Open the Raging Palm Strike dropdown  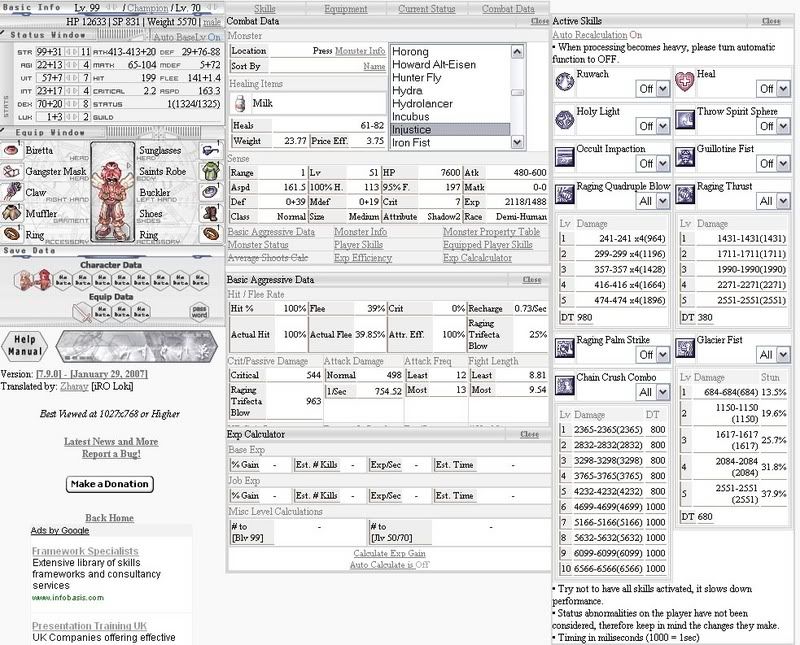(652, 355)
